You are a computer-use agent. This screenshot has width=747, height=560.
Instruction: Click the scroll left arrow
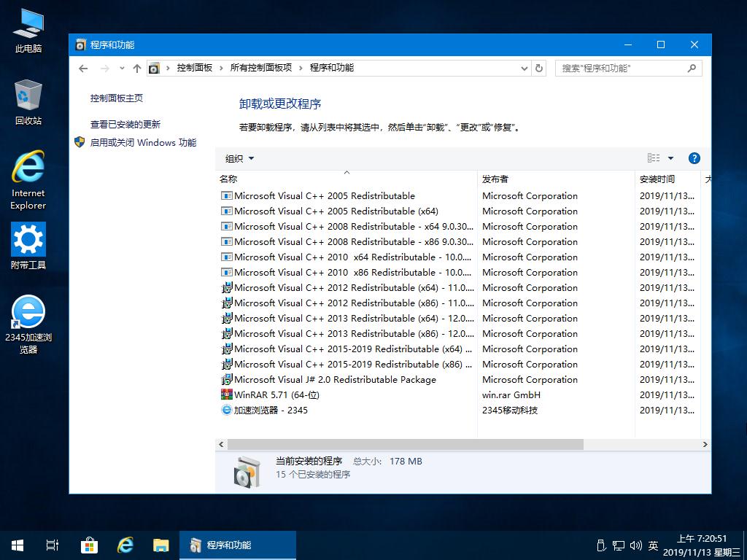coord(221,444)
